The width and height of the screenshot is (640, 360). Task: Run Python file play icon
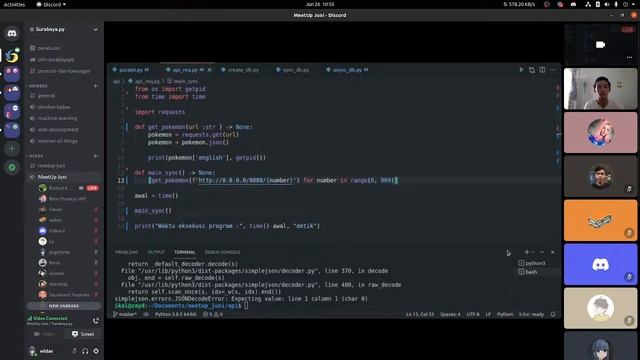click(x=521, y=70)
